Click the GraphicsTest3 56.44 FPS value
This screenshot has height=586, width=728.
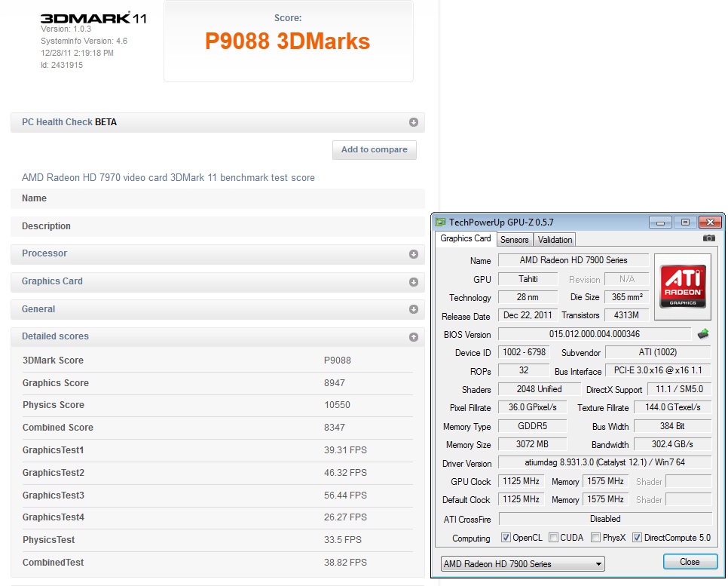pos(345,495)
